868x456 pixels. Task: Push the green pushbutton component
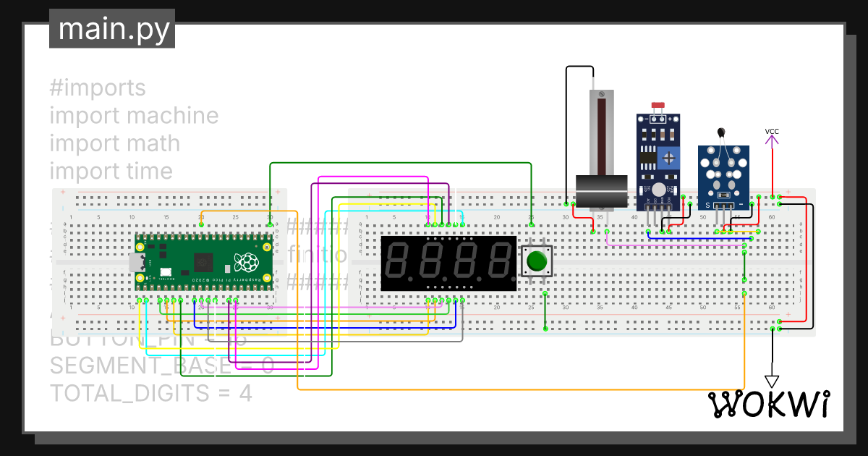pyautogui.click(x=536, y=261)
